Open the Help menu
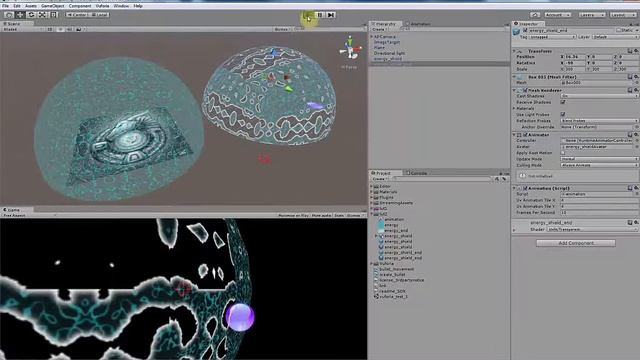The image size is (640, 360). (138, 6)
